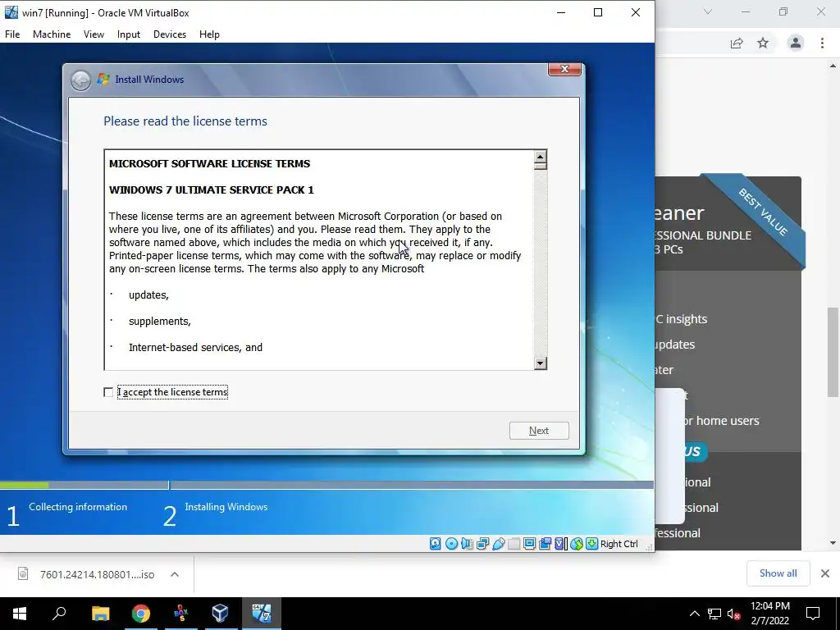Close the Install Windows dialog
The height and width of the screenshot is (630, 840).
(x=564, y=69)
